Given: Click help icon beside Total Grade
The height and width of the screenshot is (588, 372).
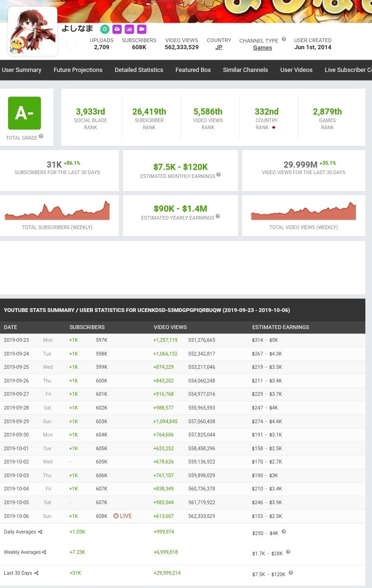Looking at the screenshot, I should 41,136.
